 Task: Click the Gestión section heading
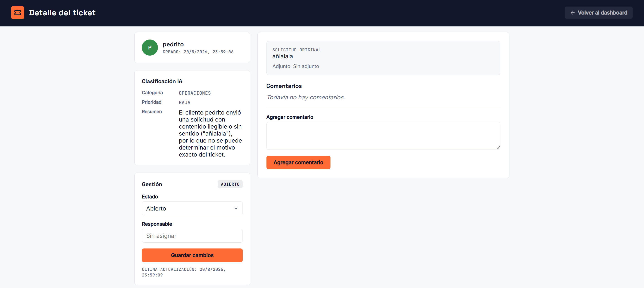(152, 184)
